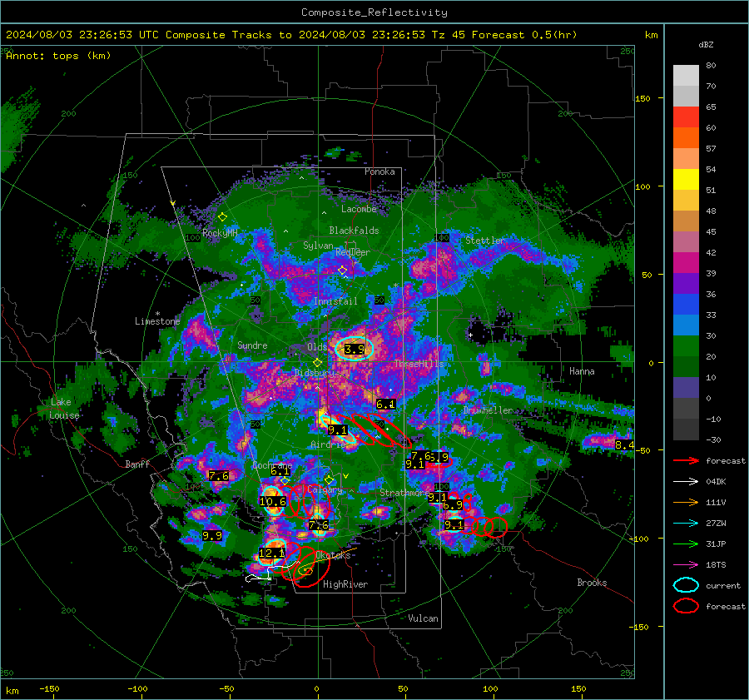The height and width of the screenshot is (700, 749).
Task: Click the yellow diamond marker below Cochrane
Action: (x=285, y=480)
